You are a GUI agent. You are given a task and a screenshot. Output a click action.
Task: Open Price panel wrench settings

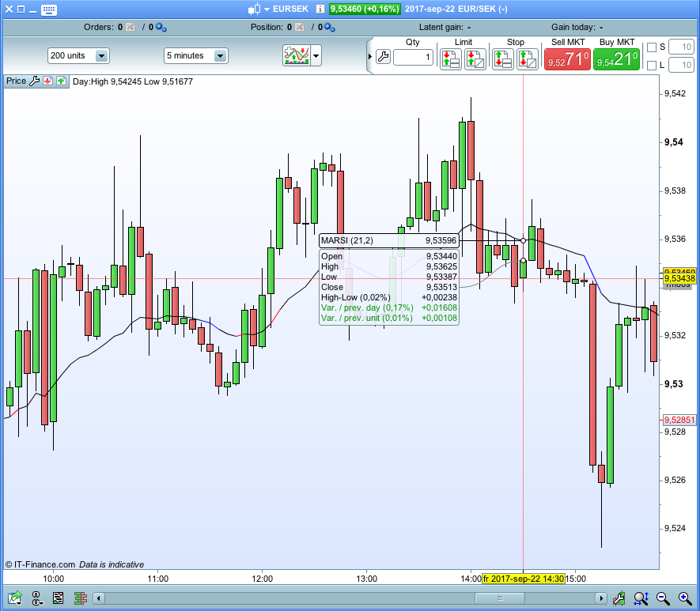click(x=34, y=81)
